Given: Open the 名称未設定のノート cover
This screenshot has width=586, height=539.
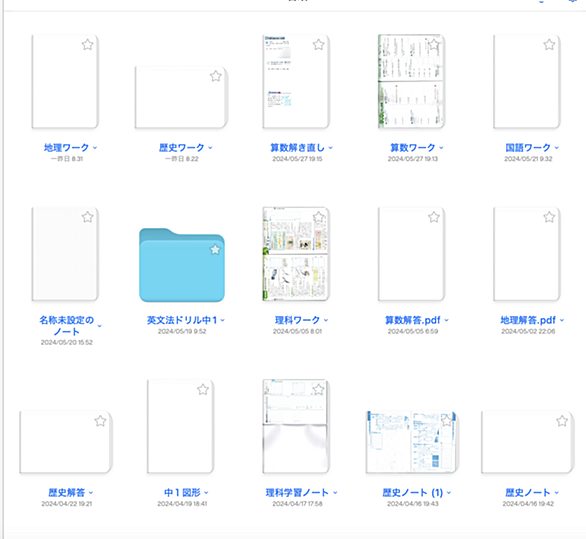Looking at the screenshot, I should [65, 254].
